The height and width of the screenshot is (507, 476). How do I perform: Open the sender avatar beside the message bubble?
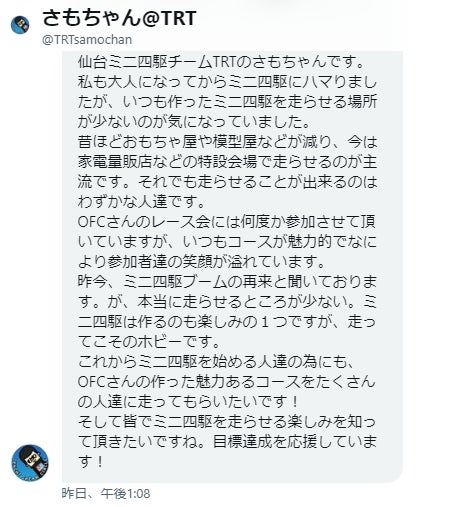(x=30, y=462)
